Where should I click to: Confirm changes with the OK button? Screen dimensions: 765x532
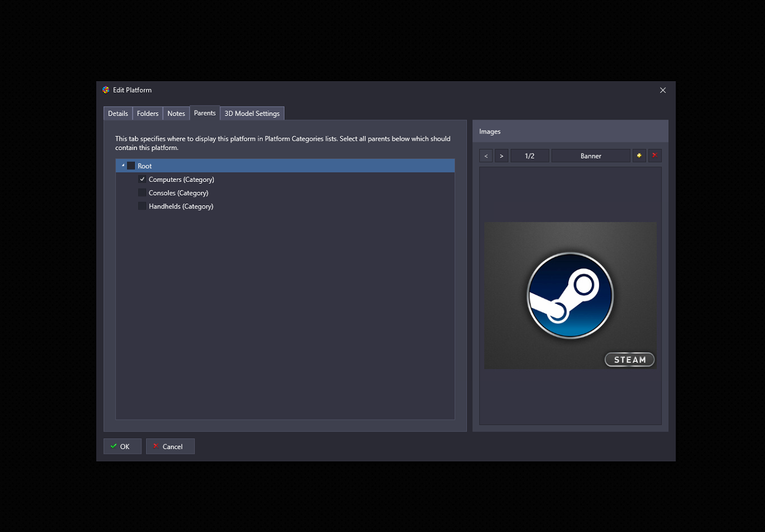point(122,447)
